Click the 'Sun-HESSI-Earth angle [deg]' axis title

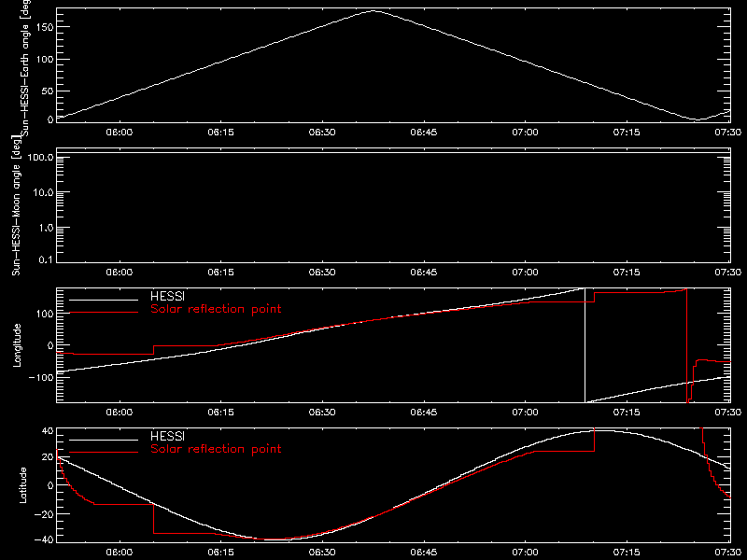(x=25, y=66)
